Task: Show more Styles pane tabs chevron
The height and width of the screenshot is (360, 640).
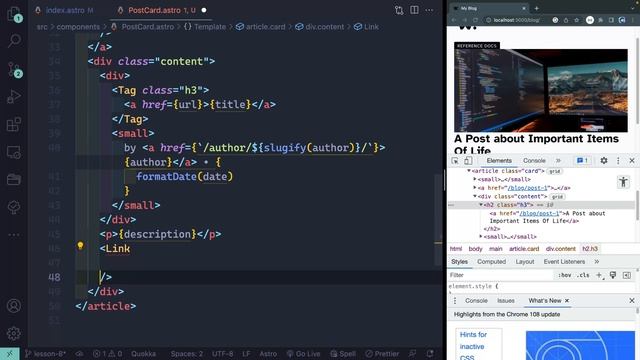Action: 597,262
